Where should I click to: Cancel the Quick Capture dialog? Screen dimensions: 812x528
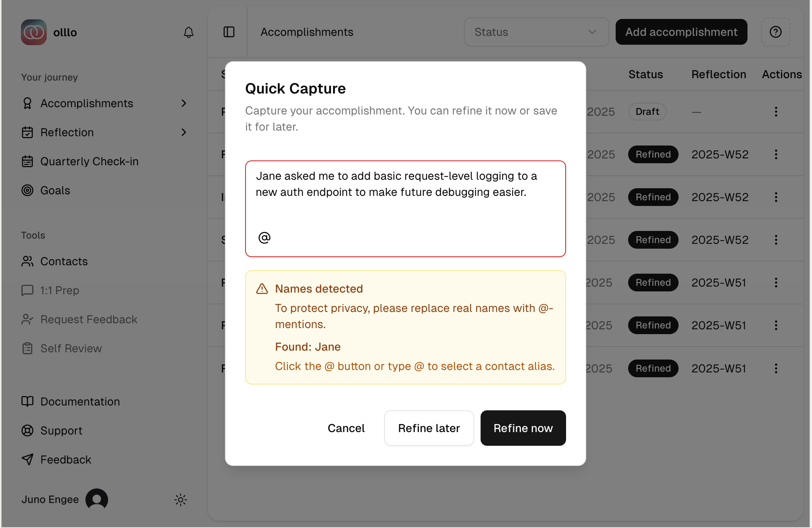[x=346, y=428]
